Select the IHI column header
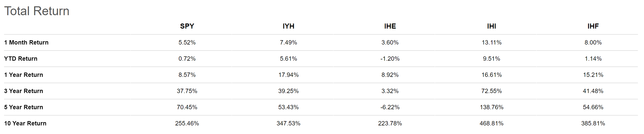The image size is (644, 134). (492, 26)
